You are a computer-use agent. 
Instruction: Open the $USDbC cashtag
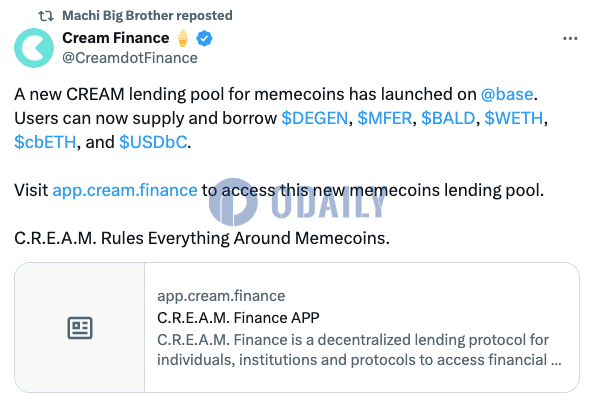pyautogui.click(x=153, y=142)
